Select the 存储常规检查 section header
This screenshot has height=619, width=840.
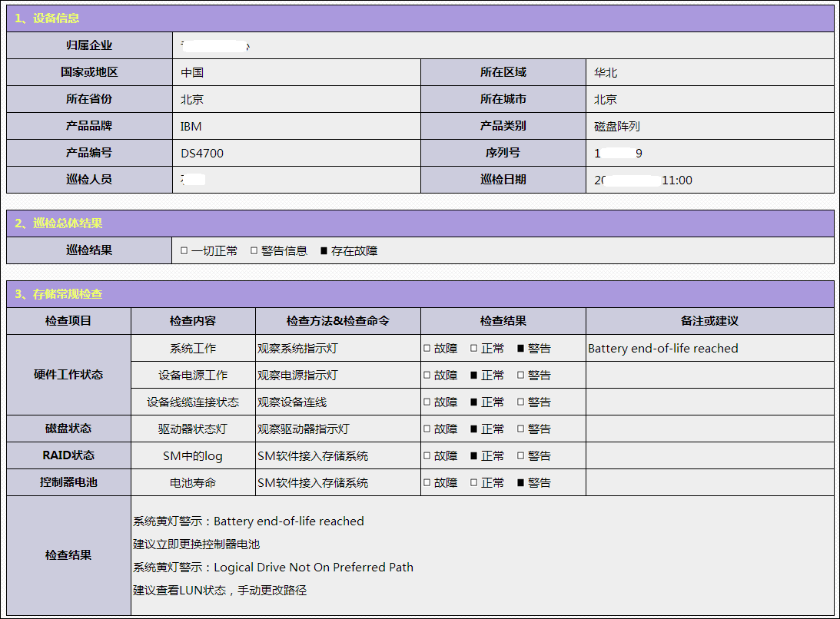(x=58, y=294)
